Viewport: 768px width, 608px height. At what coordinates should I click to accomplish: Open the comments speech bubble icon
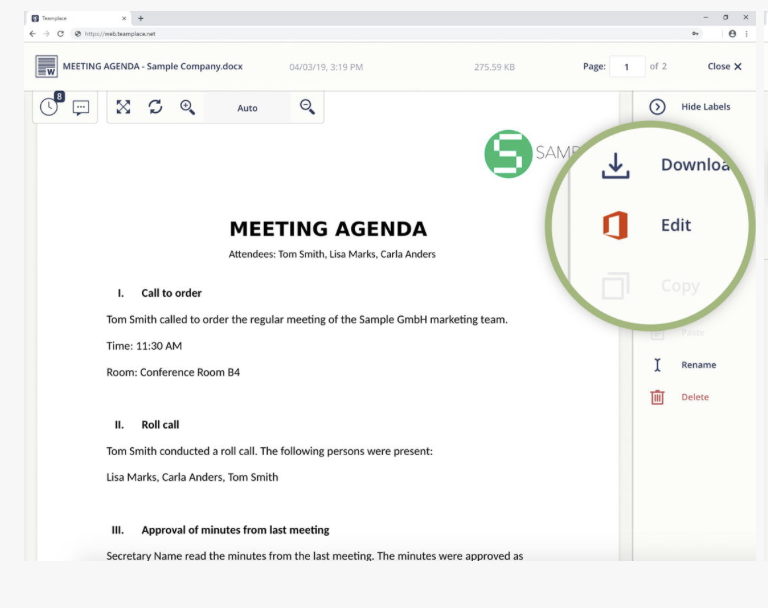(81, 107)
